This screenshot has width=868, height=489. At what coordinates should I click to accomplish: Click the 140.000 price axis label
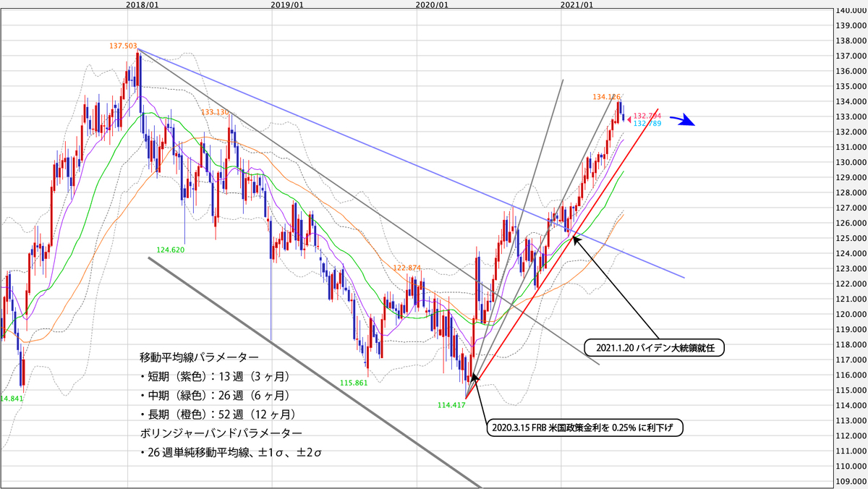851,10
